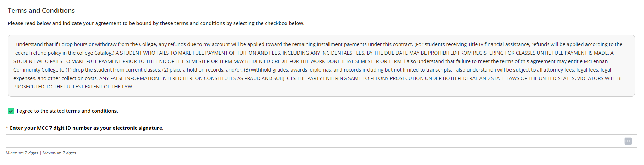Click the 'Terms and Conditions' heading

tap(41, 11)
